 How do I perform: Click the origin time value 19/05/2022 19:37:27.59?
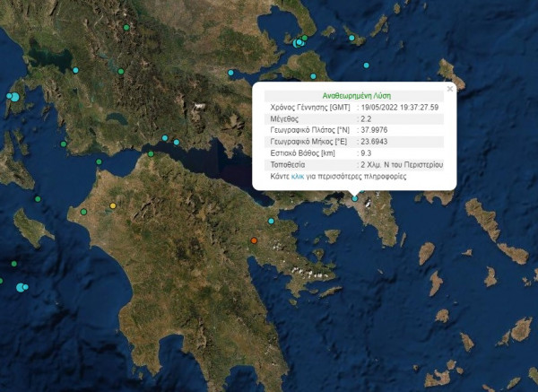click(398, 107)
